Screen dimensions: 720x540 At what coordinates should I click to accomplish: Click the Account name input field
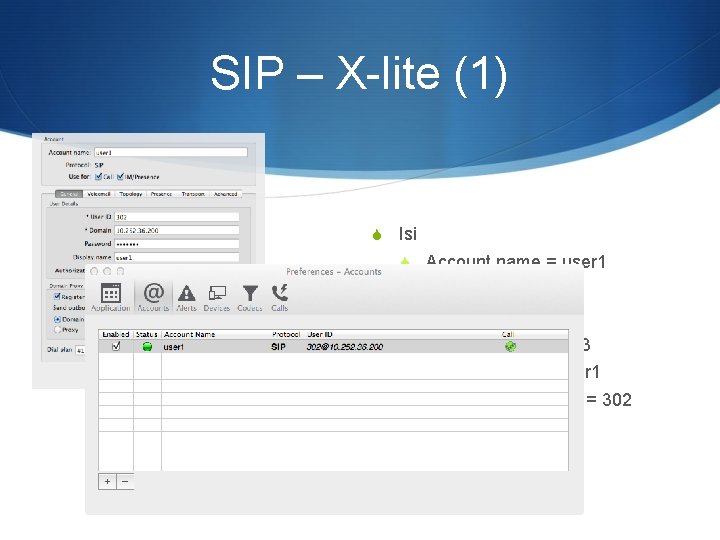(171, 152)
